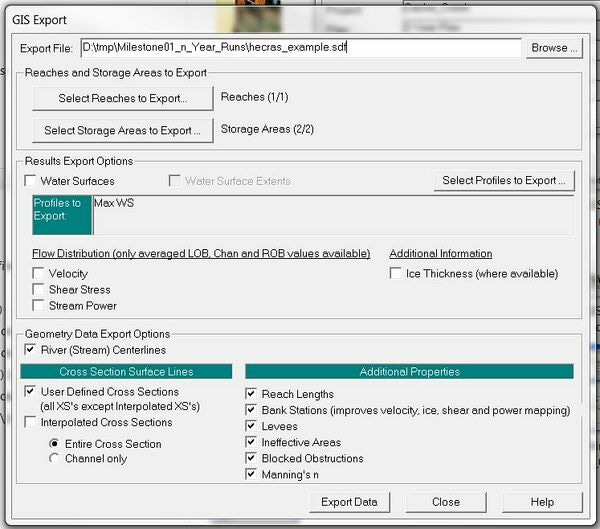This screenshot has width=600, height=529.
Task: Uncheck the Reach Lengths checkbox
Action: point(251,393)
